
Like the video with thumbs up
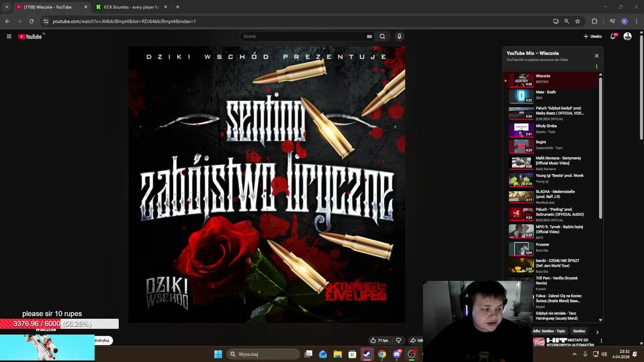pos(380,340)
